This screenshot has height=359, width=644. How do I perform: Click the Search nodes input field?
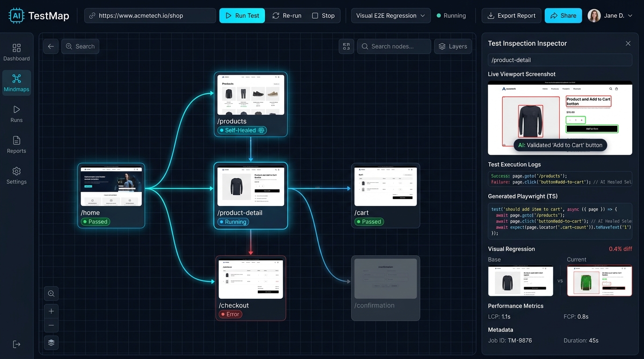(x=394, y=46)
